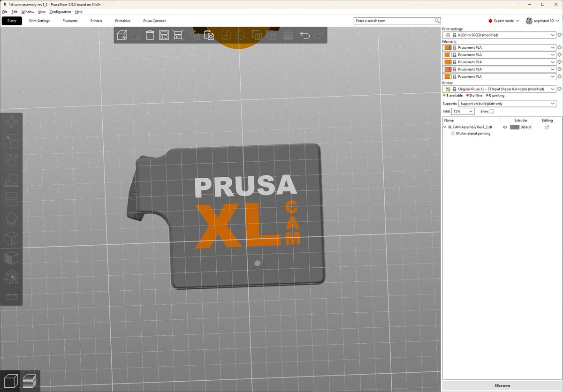The image size is (563, 392).
Task: Open the Configuration menu
Action: [60, 12]
